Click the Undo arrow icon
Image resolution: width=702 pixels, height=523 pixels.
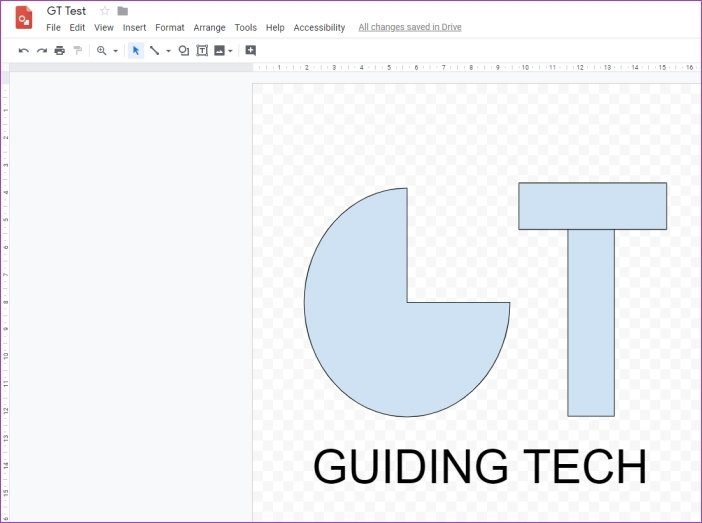pyautogui.click(x=24, y=51)
